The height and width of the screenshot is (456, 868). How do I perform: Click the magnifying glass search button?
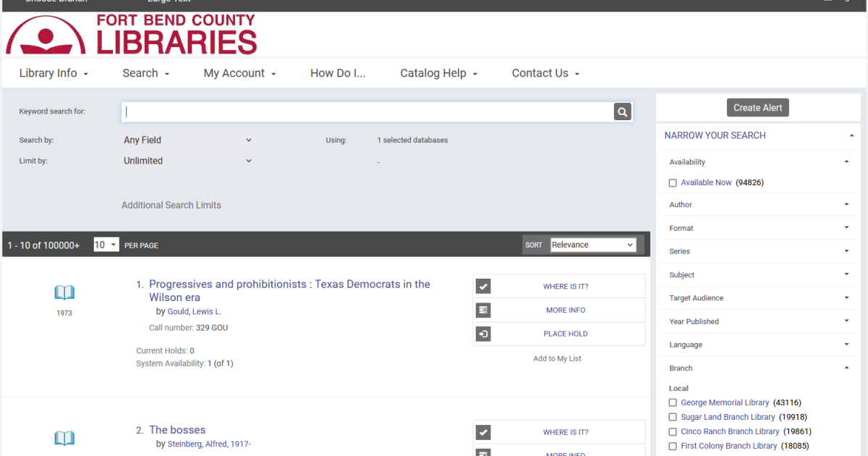pos(622,111)
